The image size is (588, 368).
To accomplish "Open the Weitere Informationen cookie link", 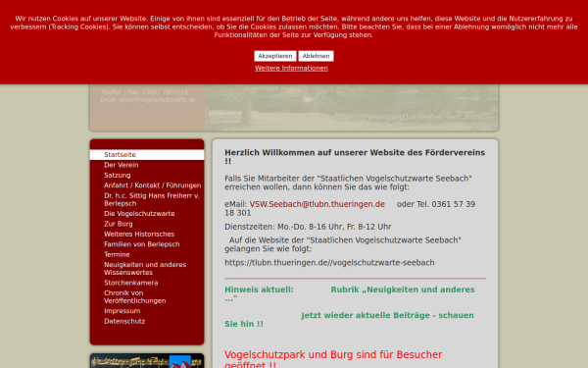I will point(291,68).
